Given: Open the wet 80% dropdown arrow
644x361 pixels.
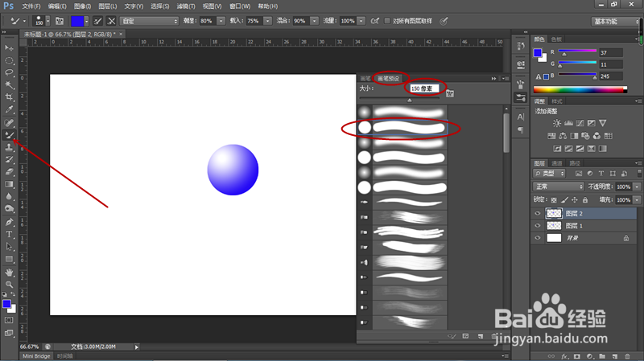Looking at the screenshot, I should click(221, 21).
